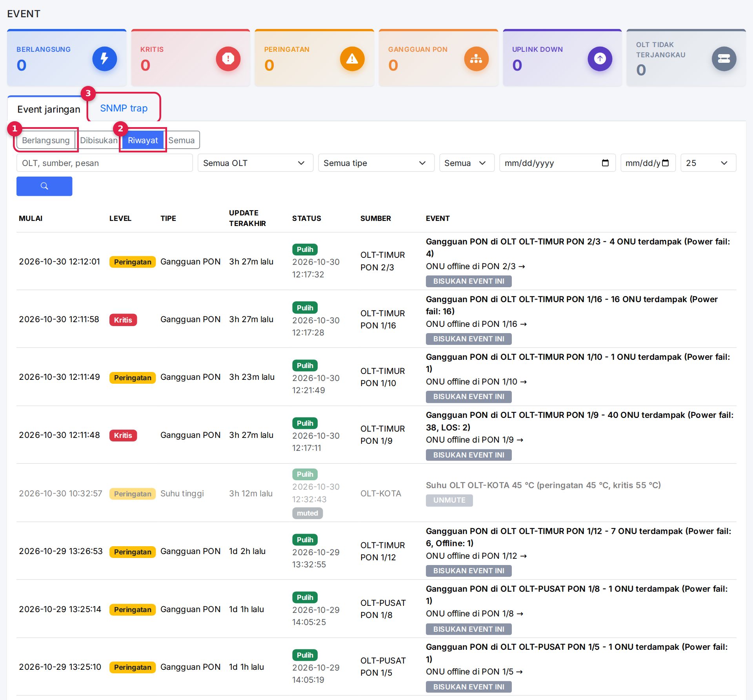Expand the Semua tipe dropdown
The height and width of the screenshot is (700, 753).
376,163
